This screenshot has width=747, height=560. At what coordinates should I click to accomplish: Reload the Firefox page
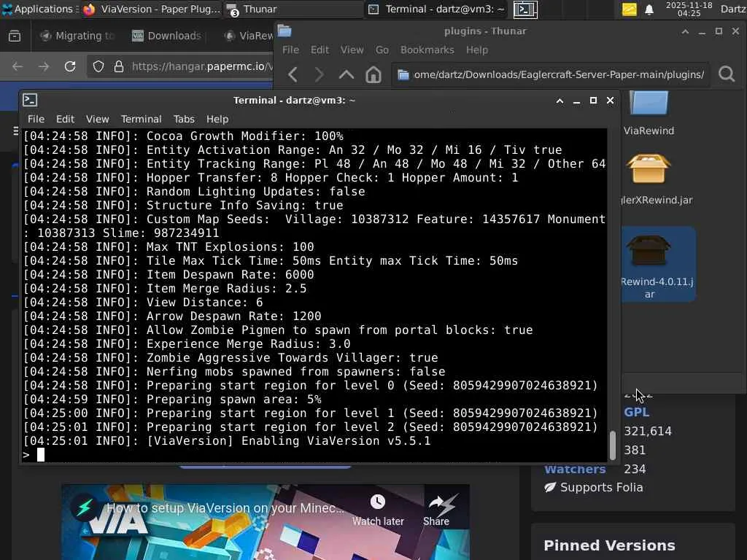(x=70, y=66)
